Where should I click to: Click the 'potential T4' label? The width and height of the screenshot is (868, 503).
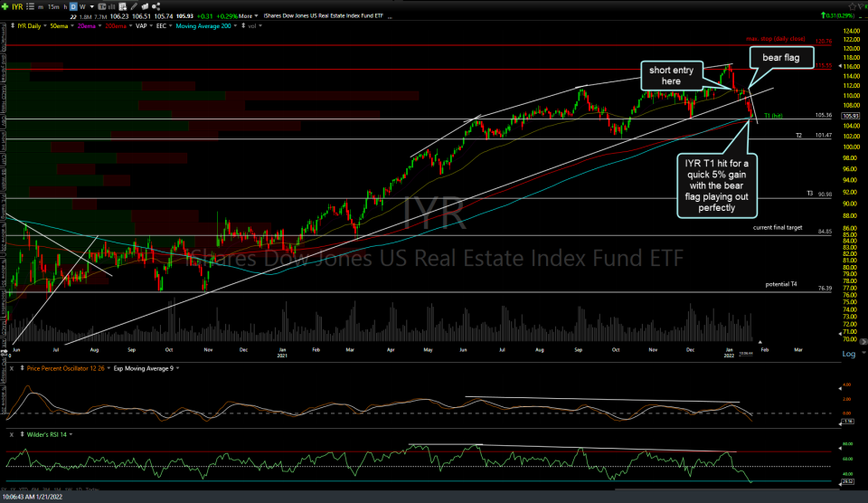pyautogui.click(x=781, y=284)
